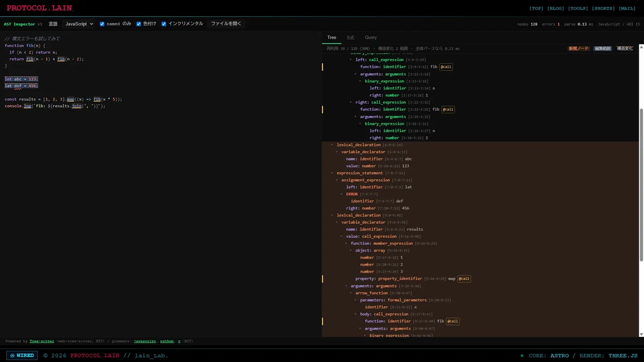The image size is (644, 362).
Task: Click the parse 0.13 ms readout
Action: pos(579,24)
